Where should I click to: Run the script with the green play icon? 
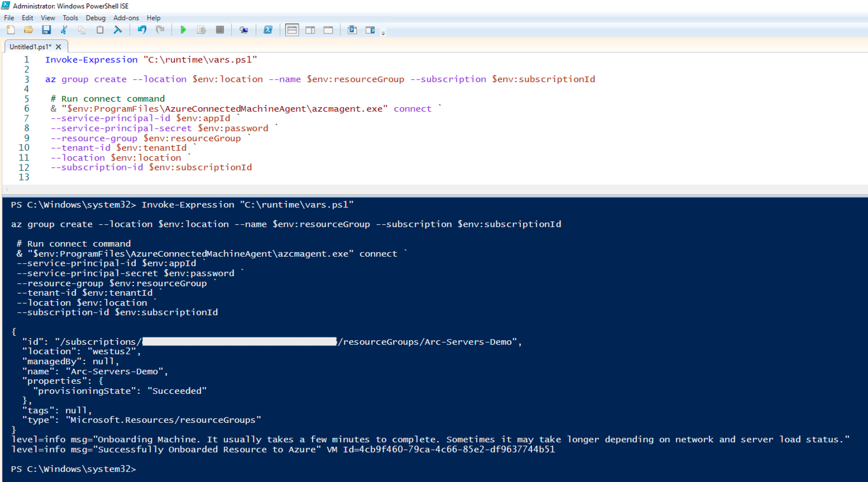click(183, 30)
